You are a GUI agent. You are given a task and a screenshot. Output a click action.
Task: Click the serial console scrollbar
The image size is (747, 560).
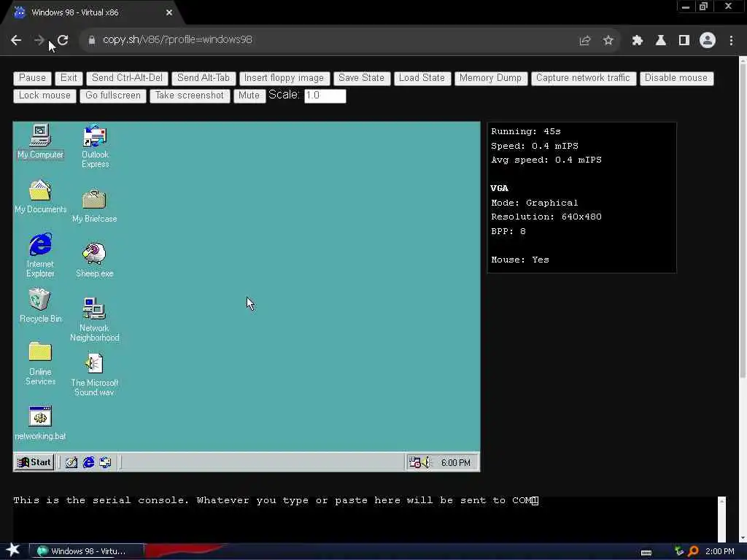click(721, 519)
